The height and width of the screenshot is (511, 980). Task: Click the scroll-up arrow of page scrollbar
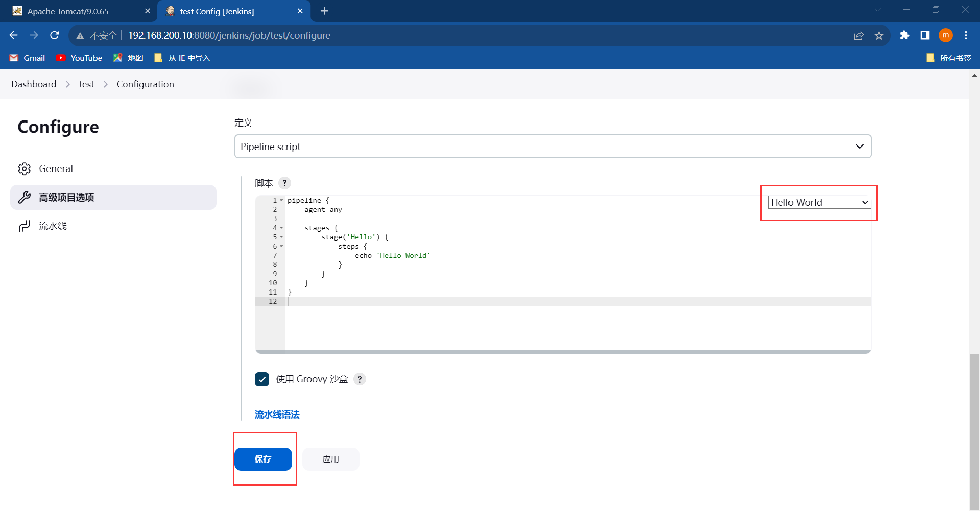point(975,75)
